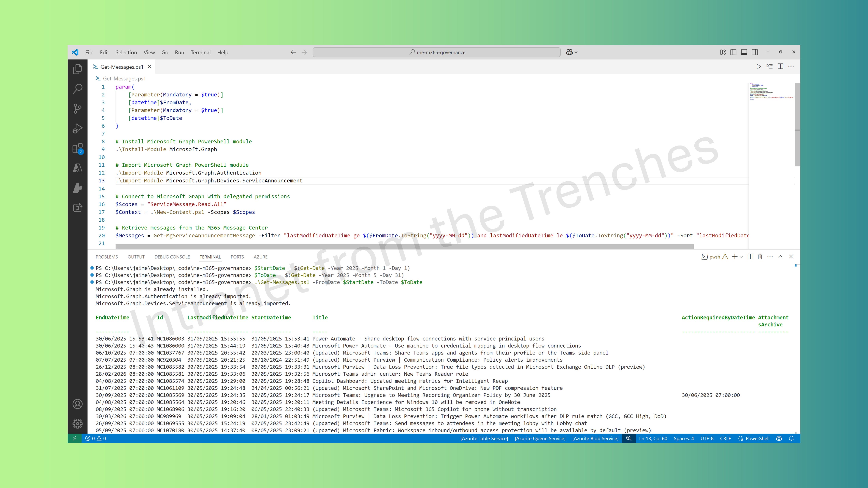The height and width of the screenshot is (488, 868).
Task: Split the editor to the right
Action: pos(780,66)
